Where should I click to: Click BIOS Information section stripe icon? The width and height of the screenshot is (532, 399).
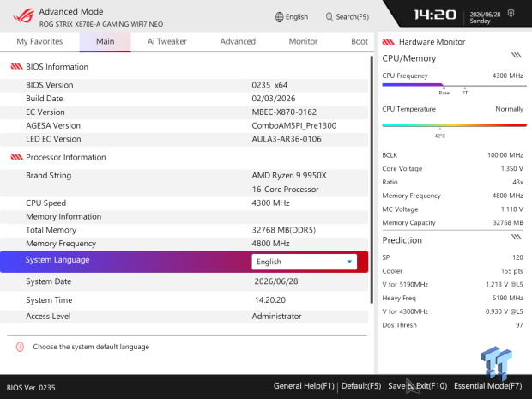16,67
